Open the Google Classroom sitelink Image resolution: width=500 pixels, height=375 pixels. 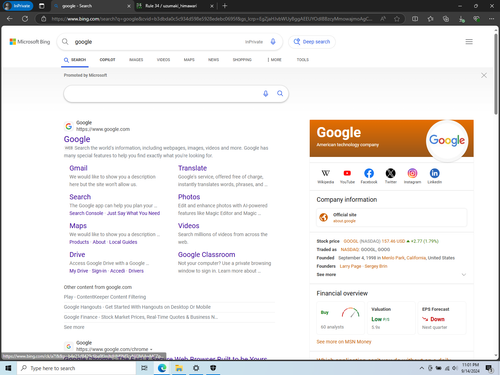click(206, 254)
